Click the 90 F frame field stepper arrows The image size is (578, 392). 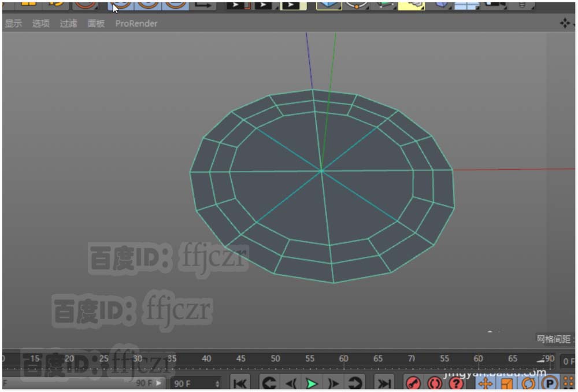[217, 384]
